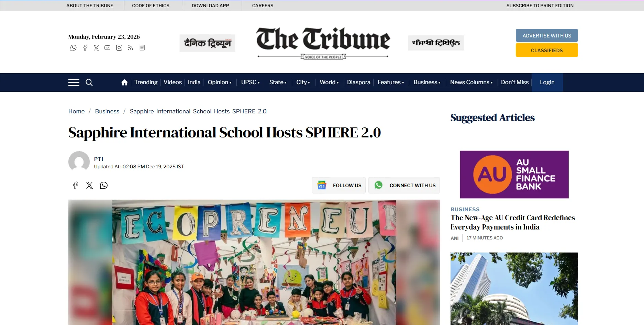This screenshot has height=325, width=644.
Task: Open the News Columns dropdown
Action: click(x=471, y=82)
